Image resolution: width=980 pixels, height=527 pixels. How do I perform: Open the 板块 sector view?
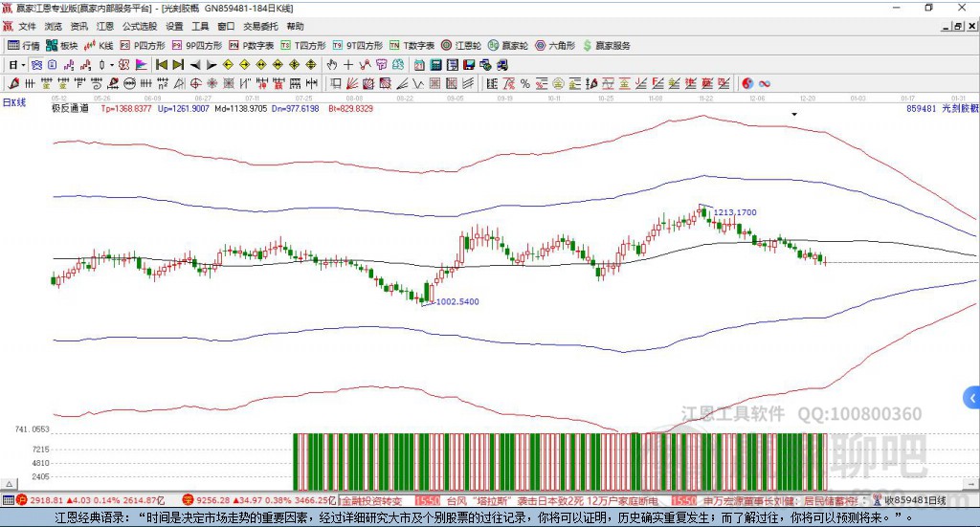pos(63,45)
